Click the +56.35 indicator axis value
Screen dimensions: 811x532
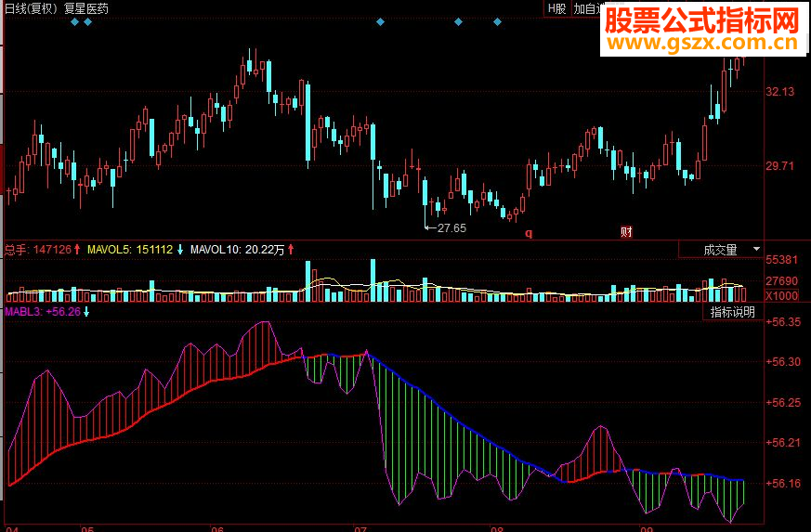(783, 322)
